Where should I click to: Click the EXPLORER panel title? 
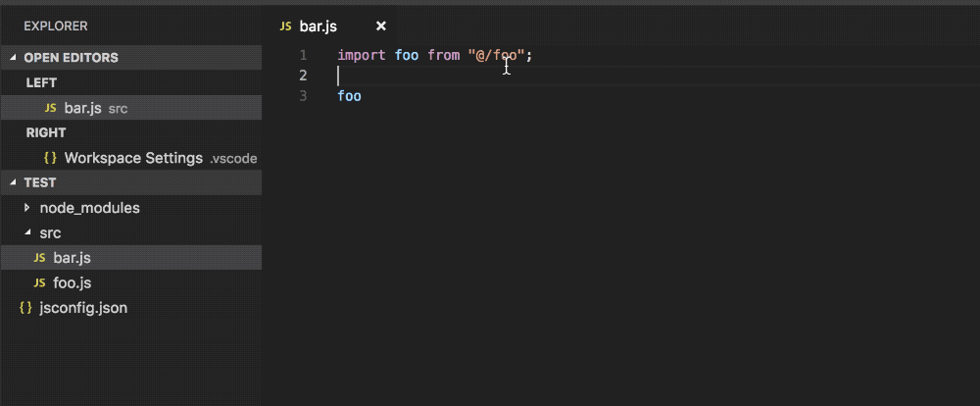tap(56, 26)
